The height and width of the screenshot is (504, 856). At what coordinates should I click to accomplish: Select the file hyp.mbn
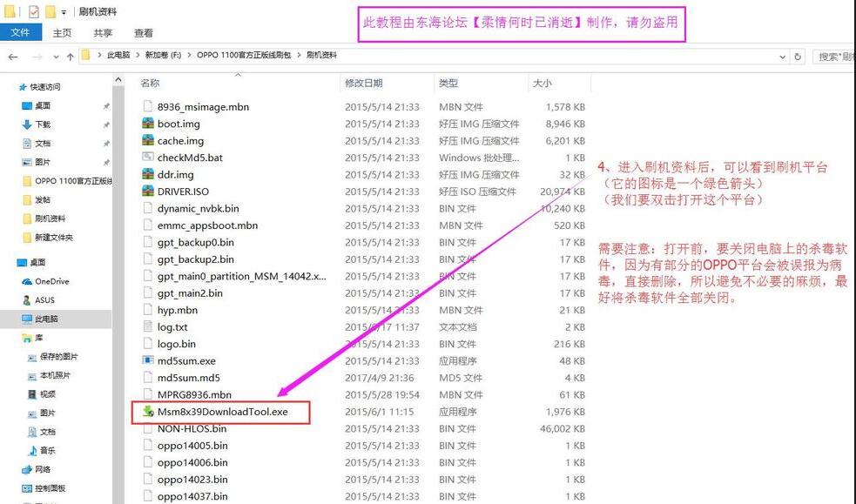coord(178,310)
